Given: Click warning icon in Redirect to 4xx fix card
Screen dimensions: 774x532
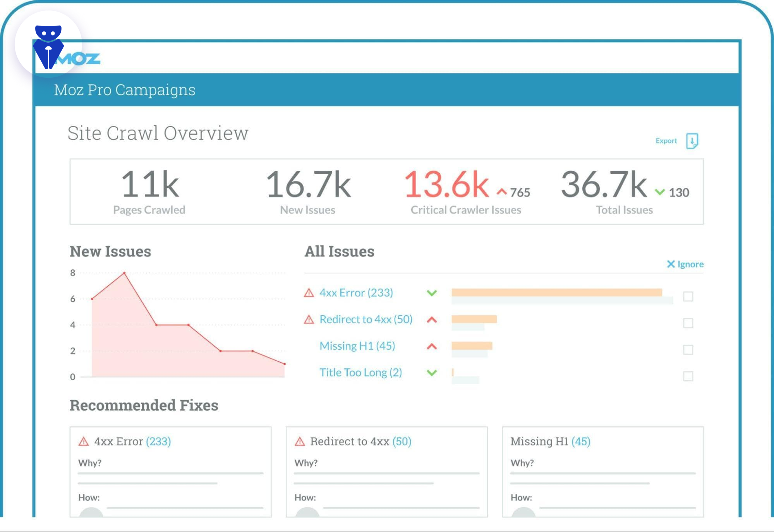Looking at the screenshot, I should pos(300,441).
